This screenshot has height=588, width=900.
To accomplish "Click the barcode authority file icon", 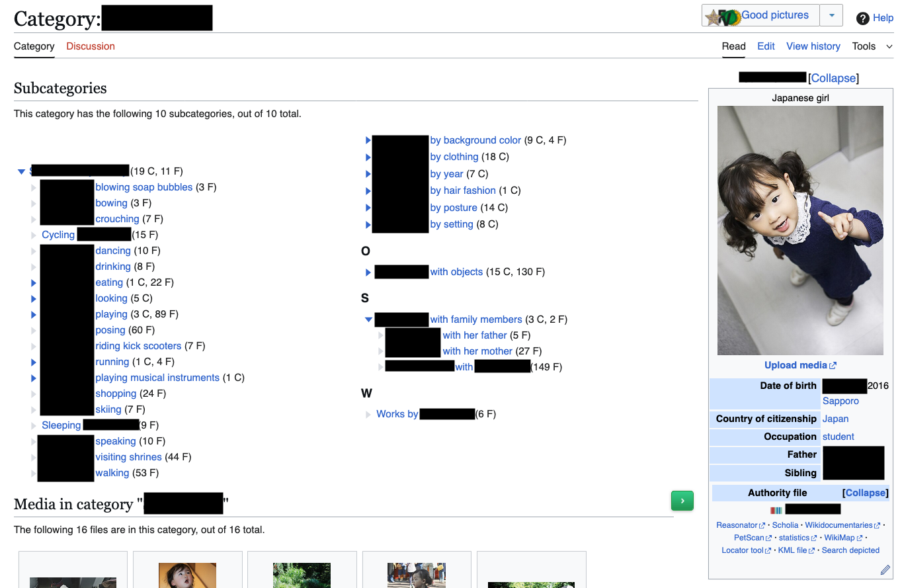I will tap(776, 510).
